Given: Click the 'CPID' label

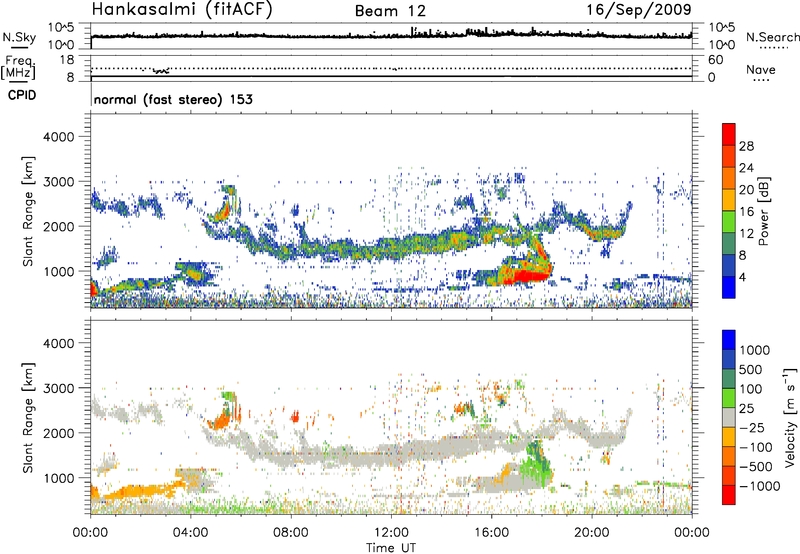Looking at the screenshot, I should pyautogui.click(x=22, y=95).
